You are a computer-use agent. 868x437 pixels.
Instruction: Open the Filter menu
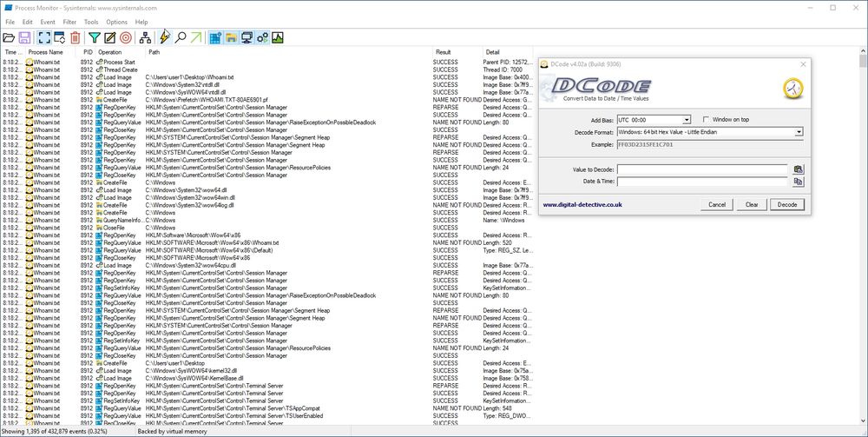[69, 23]
